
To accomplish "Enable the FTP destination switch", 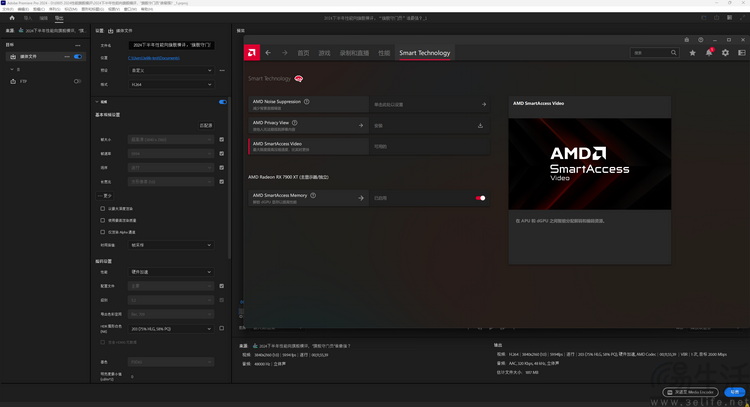I will coord(77,81).
